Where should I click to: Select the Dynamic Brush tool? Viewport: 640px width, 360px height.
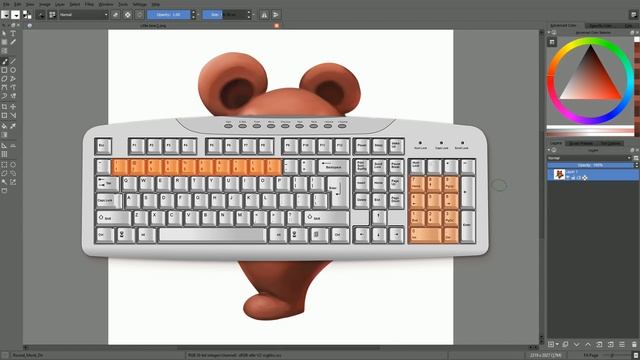click(x=4, y=96)
